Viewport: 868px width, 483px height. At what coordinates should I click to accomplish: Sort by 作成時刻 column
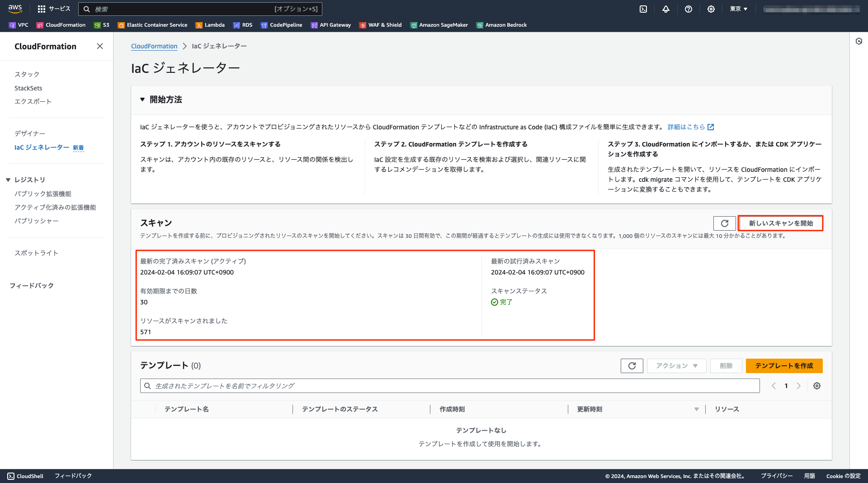(x=452, y=409)
